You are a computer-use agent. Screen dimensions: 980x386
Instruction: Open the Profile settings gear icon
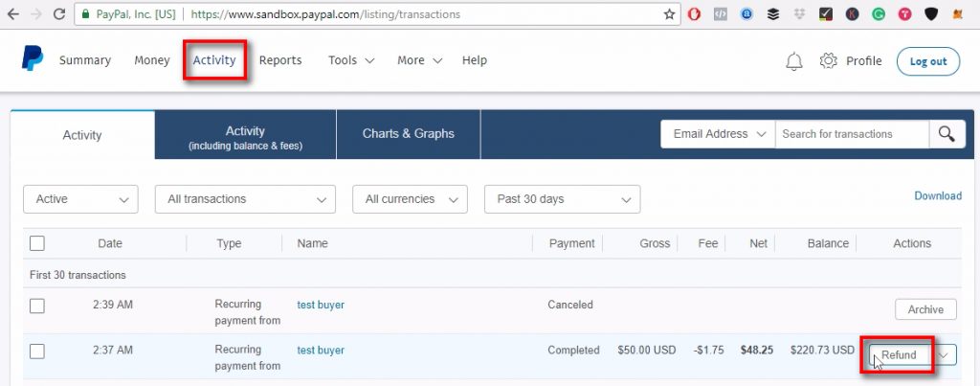coord(829,61)
